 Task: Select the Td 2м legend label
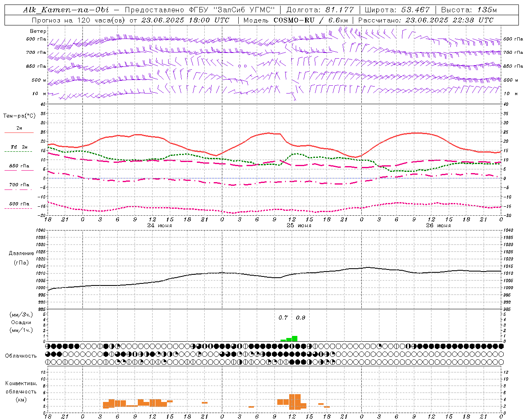[19, 147]
